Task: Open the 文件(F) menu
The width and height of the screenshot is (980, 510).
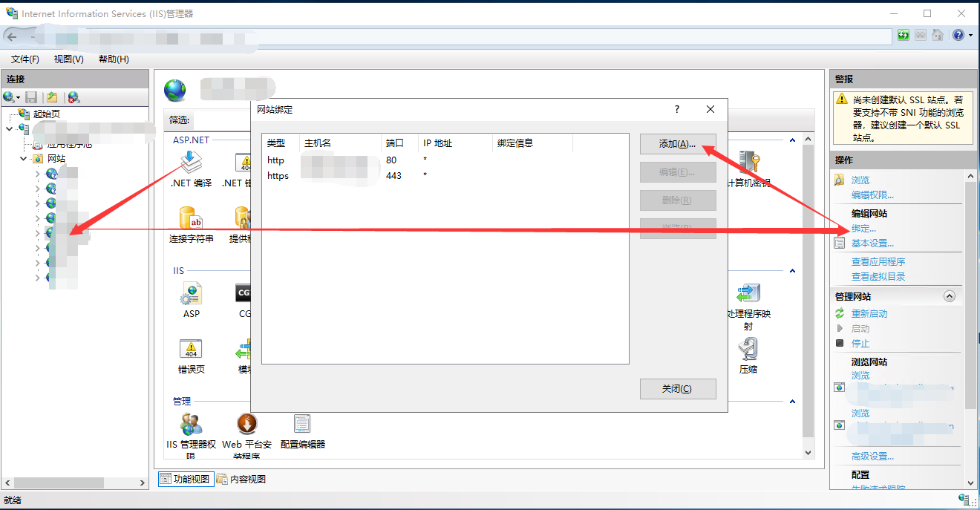Action: (x=25, y=59)
